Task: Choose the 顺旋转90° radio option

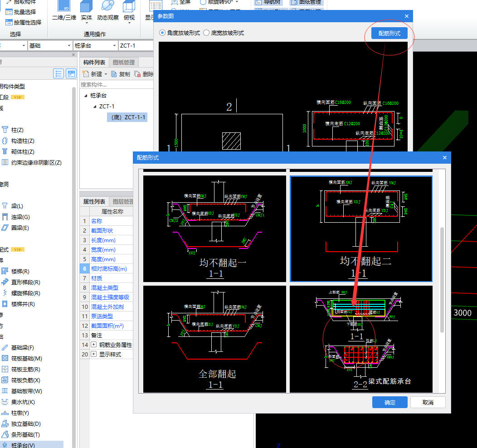Action: pyautogui.click(x=204, y=2)
